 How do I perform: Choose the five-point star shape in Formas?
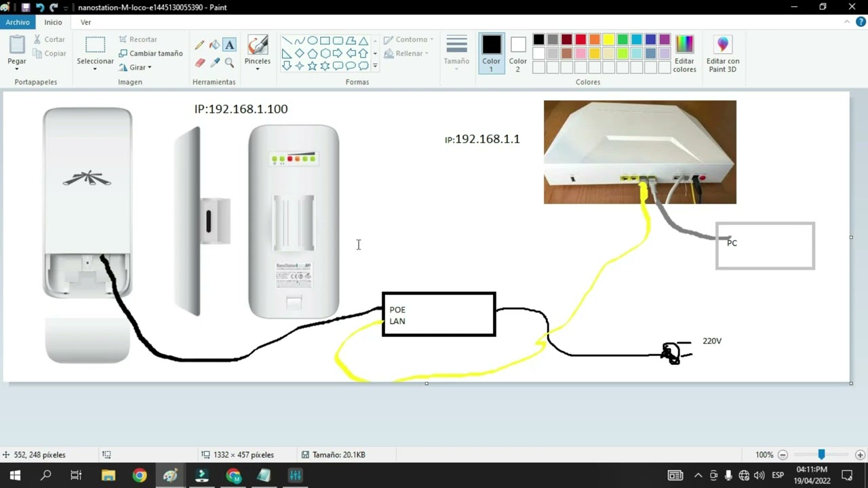pos(313,66)
